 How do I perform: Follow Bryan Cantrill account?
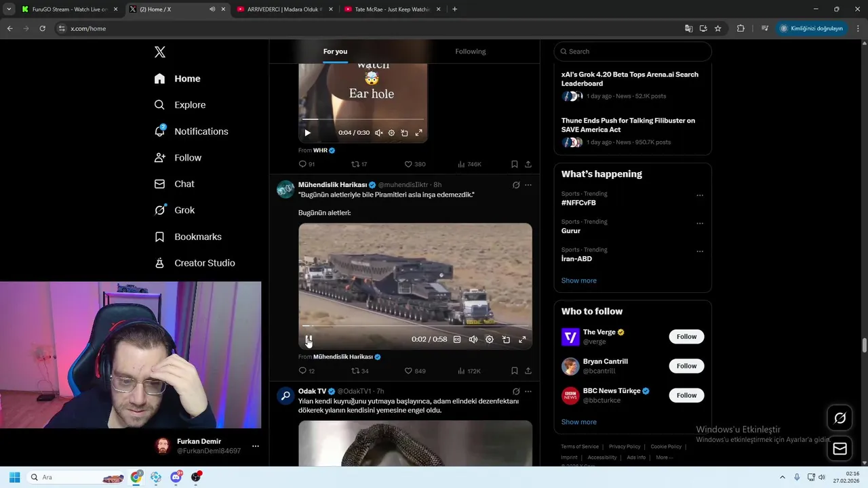pos(686,366)
